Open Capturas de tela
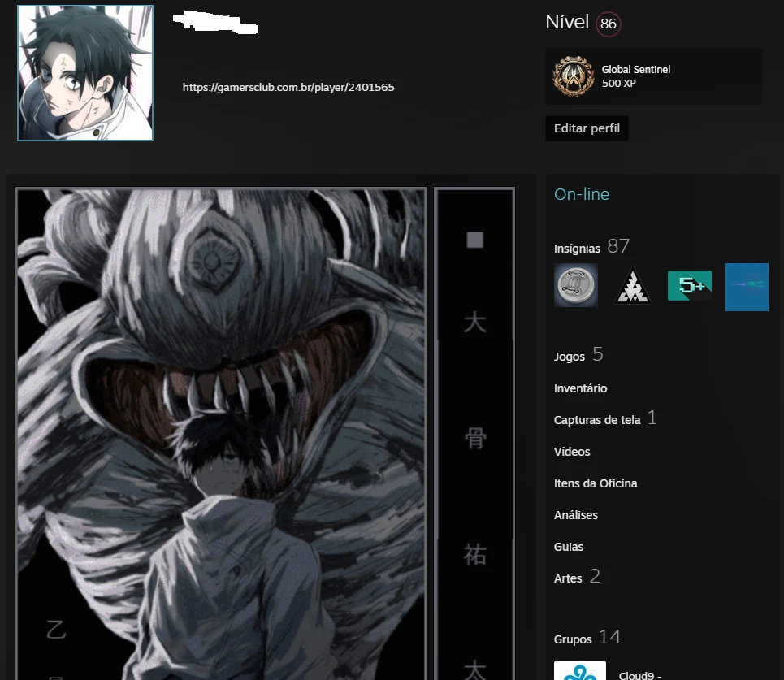This screenshot has height=680, width=784. [597, 420]
